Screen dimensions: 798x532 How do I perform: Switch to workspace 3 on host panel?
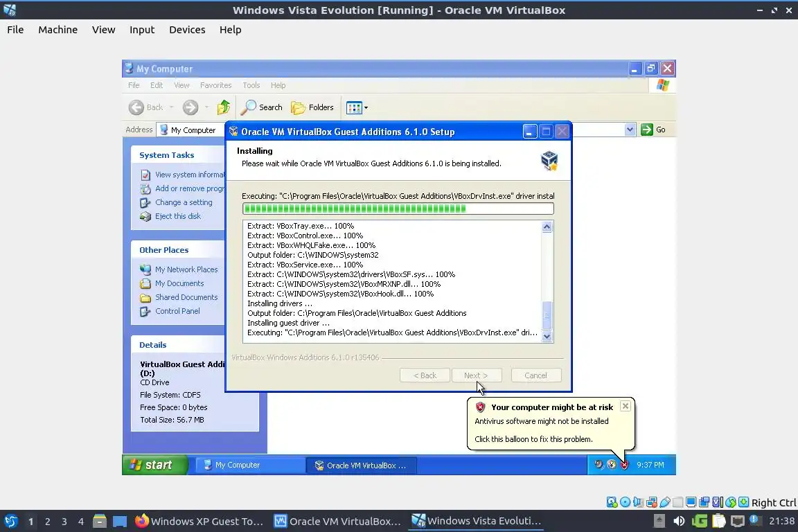click(x=64, y=522)
